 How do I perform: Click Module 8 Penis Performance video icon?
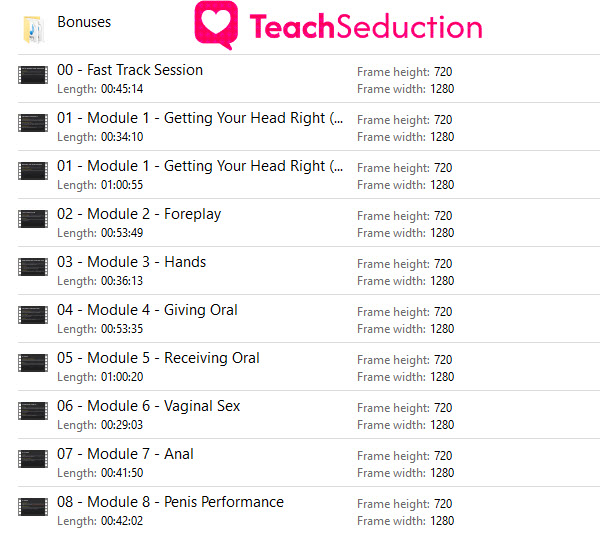33,507
